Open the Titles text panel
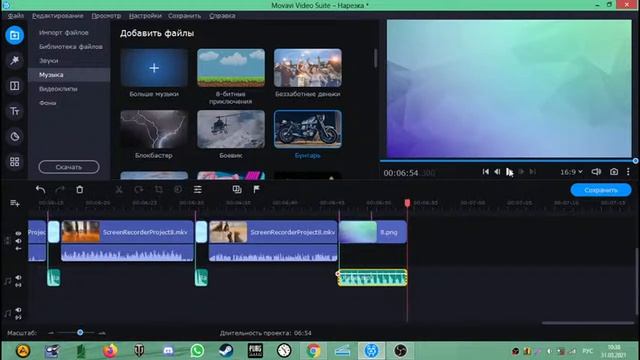This screenshot has width=640, height=360. 14,111
